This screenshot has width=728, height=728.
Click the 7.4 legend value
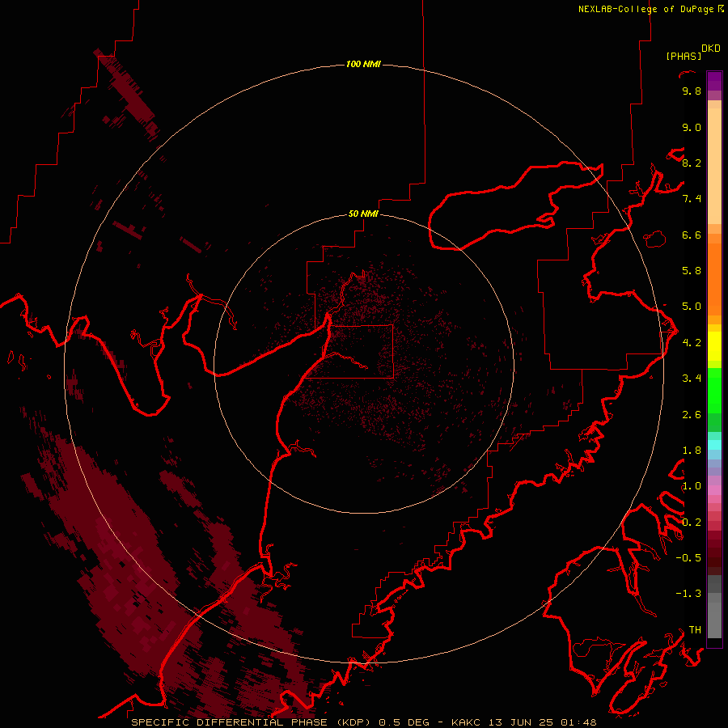(692, 199)
